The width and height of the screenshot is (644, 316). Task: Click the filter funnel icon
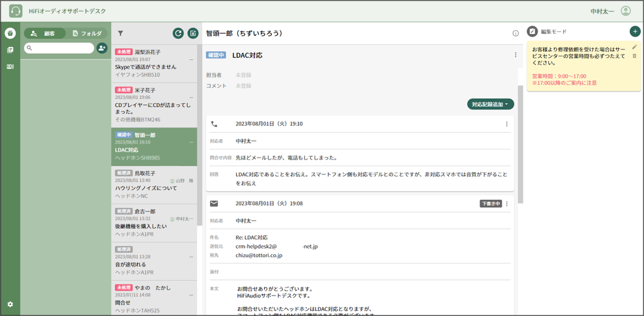click(121, 33)
